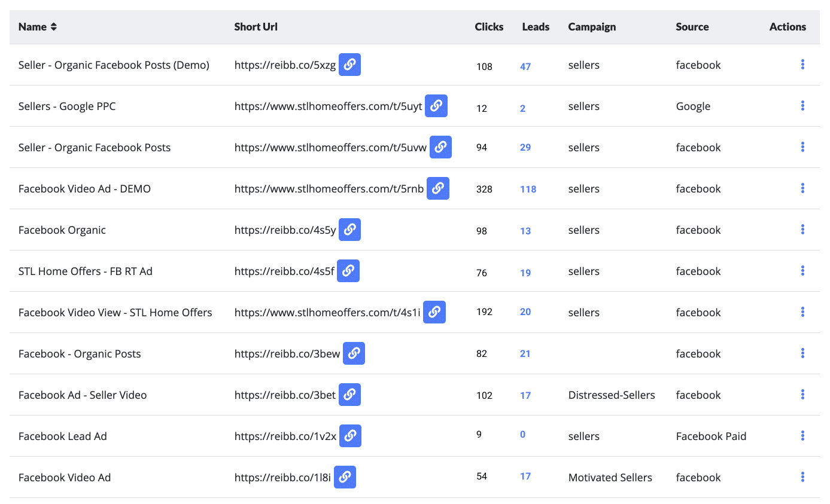Click the Campaign column header
This screenshot has height=504, width=830.
pyautogui.click(x=592, y=27)
